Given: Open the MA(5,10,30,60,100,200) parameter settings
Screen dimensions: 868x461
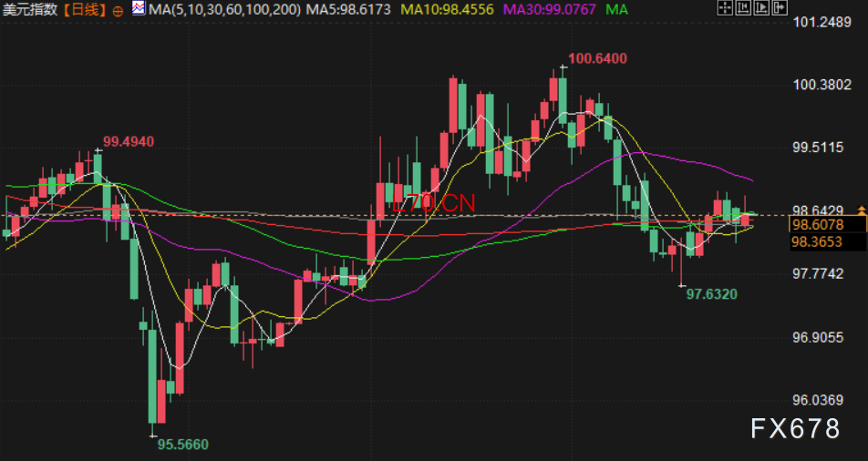Looking at the screenshot, I should tap(224, 10).
